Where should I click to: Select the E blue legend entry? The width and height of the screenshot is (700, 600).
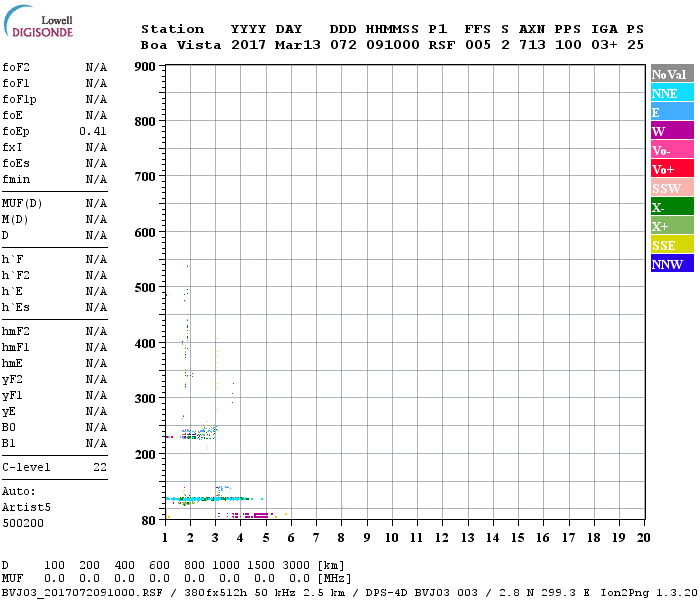671,112
